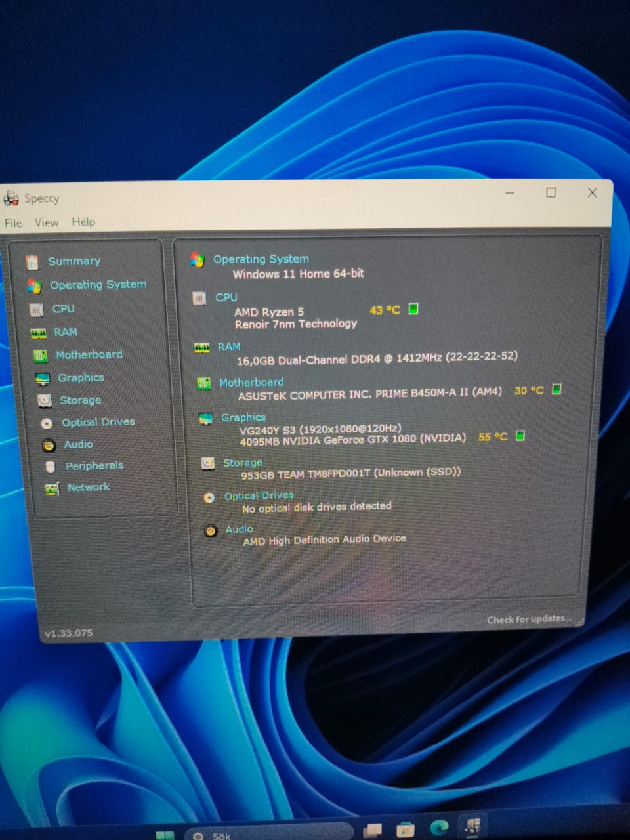Select the "4095MB NVIDIA GeForce GTX 1080" line

(x=353, y=440)
